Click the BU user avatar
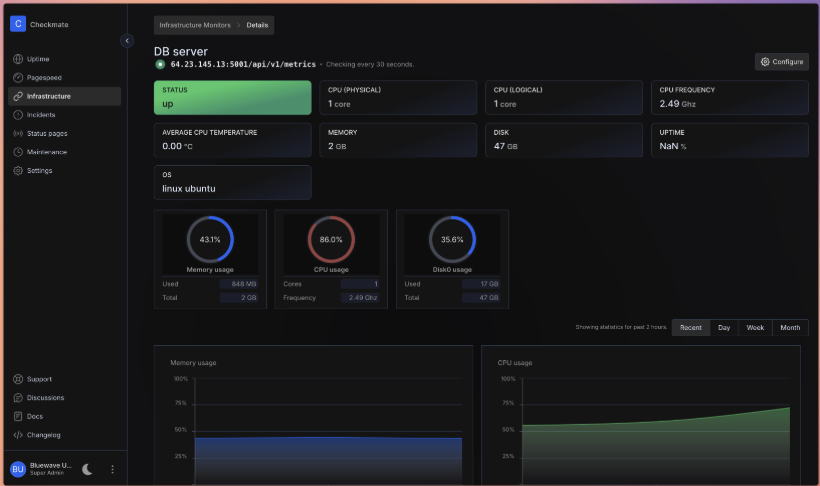 tap(18, 469)
